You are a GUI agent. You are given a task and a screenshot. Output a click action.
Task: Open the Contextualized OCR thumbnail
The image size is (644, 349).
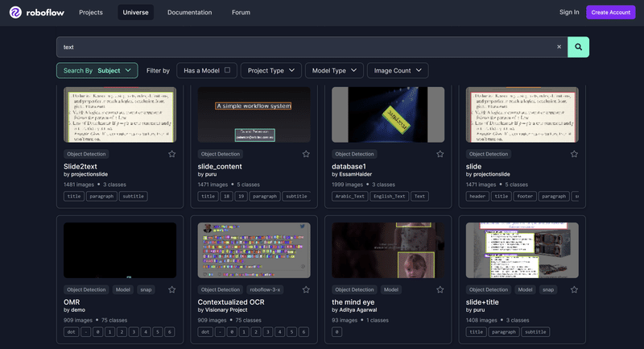pyautogui.click(x=254, y=251)
